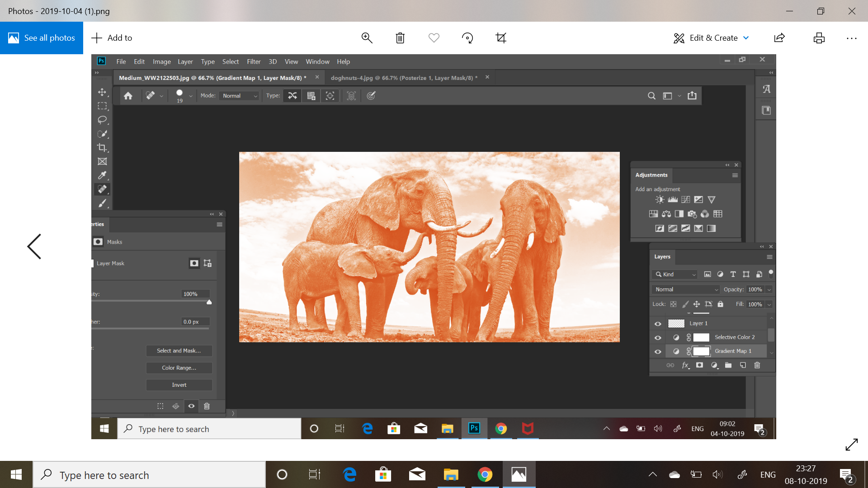This screenshot has width=868, height=488.
Task: Enter fullscreen with the diagonal arrows icon
Action: [x=851, y=445]
